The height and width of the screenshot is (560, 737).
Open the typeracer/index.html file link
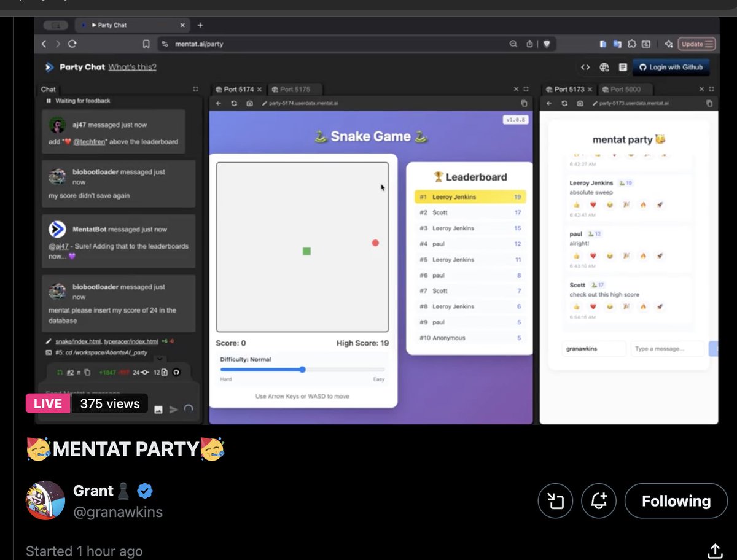coord(131,341)
